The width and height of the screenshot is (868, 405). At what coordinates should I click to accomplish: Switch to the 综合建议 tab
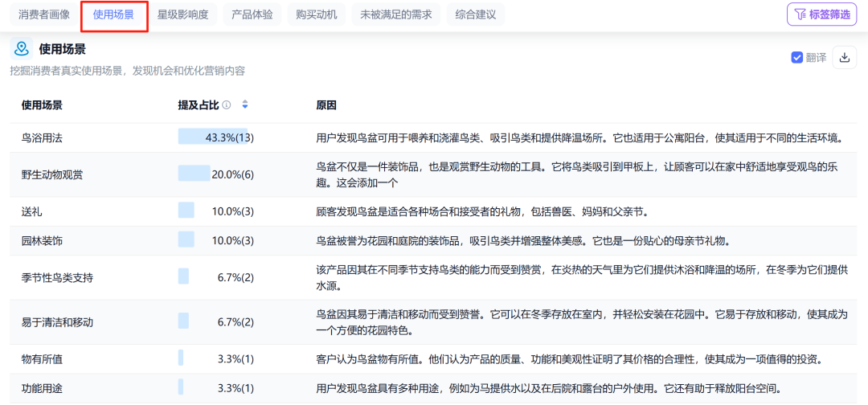pyautogui.click(x=476, y=15)
